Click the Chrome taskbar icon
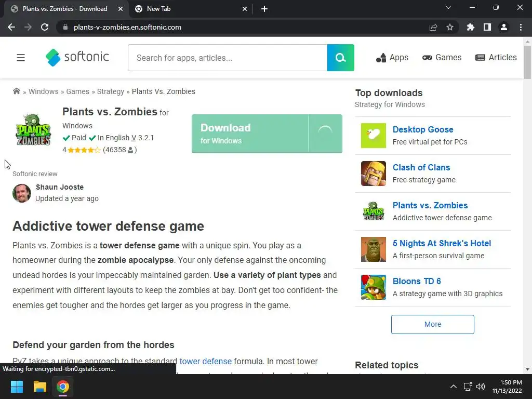The image size is (532, 399). coord(63,387)
